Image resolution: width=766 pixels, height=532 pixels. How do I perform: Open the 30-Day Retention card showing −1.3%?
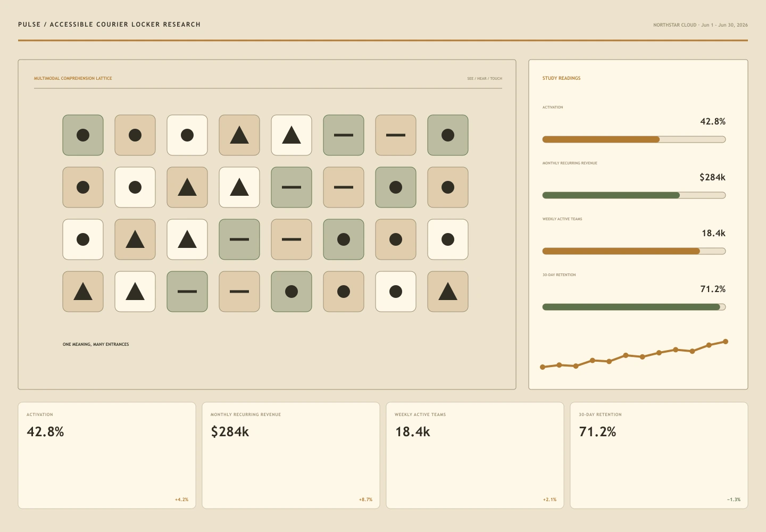659,455
